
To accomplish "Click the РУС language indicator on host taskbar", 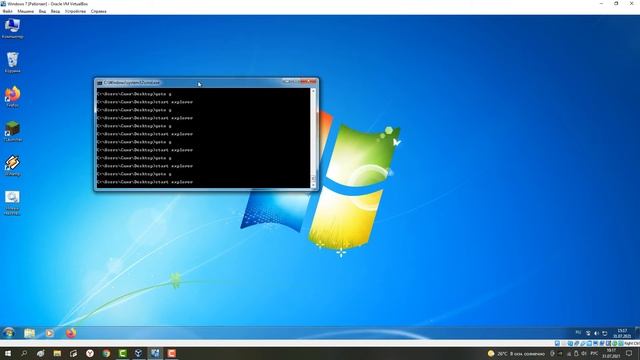I will (x=594, y=353).
